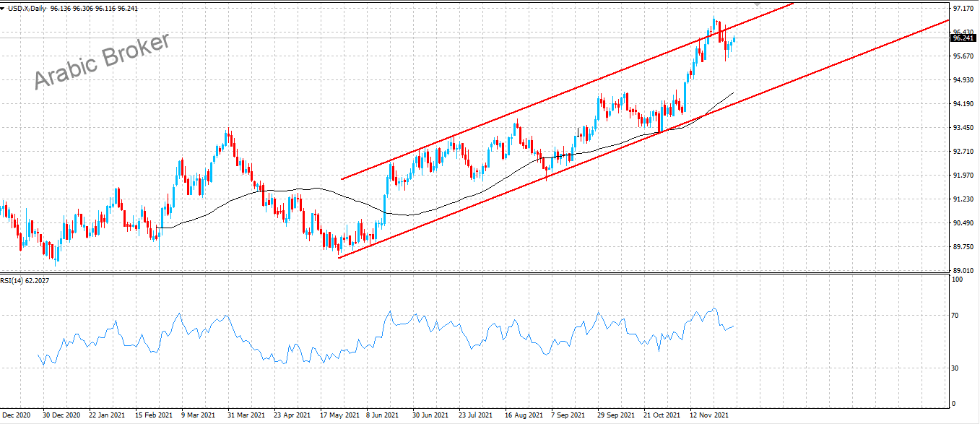Click the current price tag 96.241
The height and width of the screenshot is (424, 980).
click(x=964, y=38)
